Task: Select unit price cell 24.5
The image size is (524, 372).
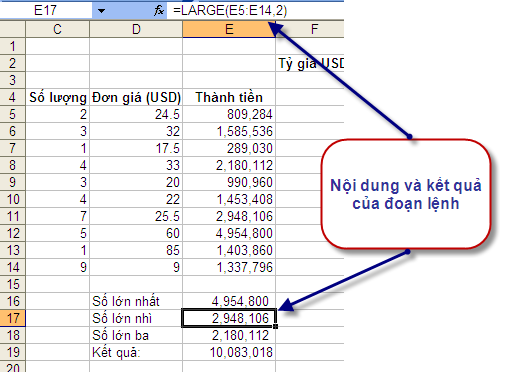Action: point(136,114)
